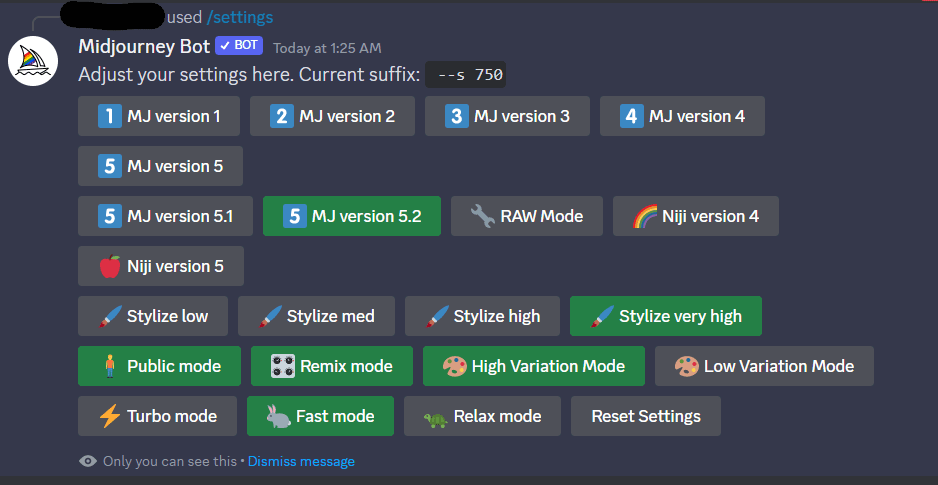Click the BOT verified badge
938x485 pixels.
coord(239,45)
